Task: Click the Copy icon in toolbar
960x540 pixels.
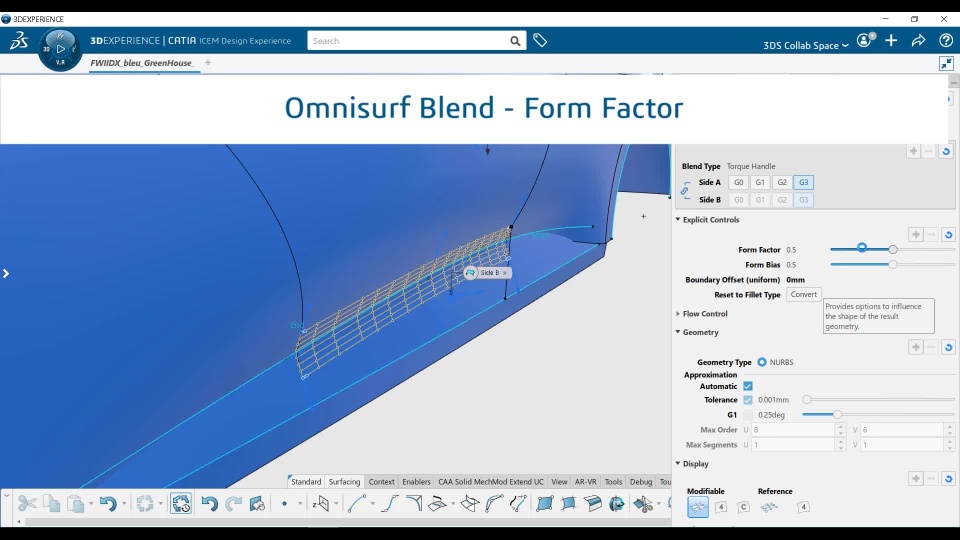Action: tap(51, 503)
